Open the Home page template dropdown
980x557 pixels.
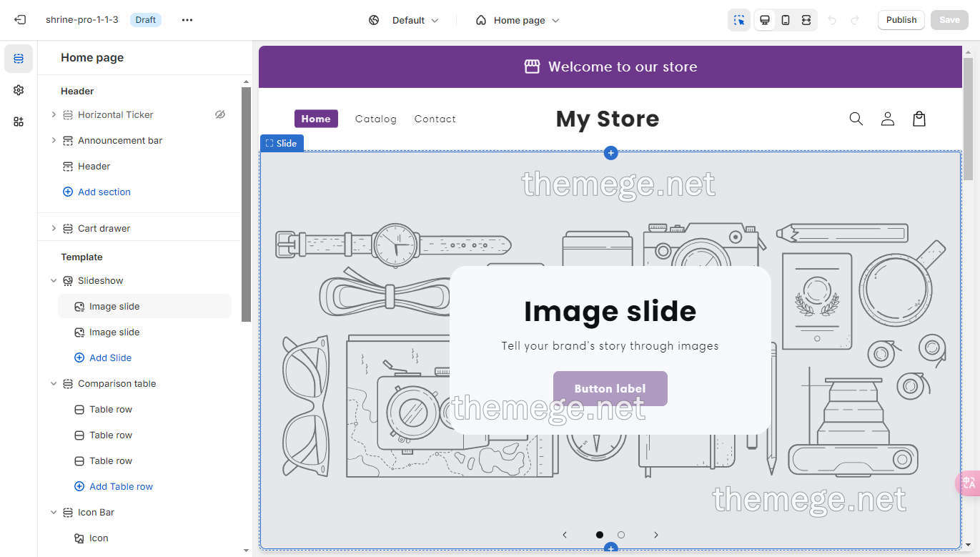coord(518,20)
